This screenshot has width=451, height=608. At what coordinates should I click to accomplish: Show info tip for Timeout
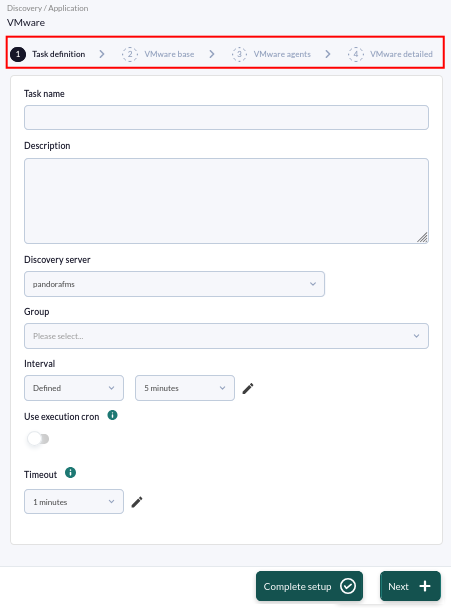click(70, 473)
